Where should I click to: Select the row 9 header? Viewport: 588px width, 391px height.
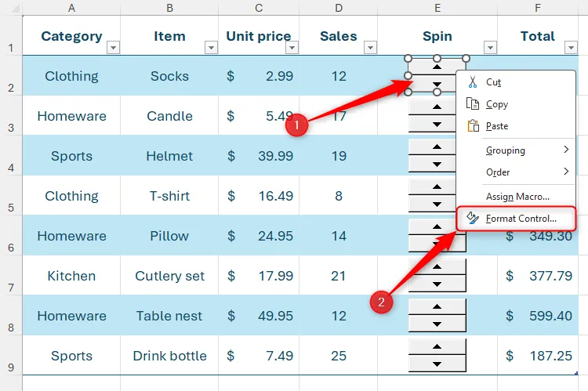[x=11, y=355]
